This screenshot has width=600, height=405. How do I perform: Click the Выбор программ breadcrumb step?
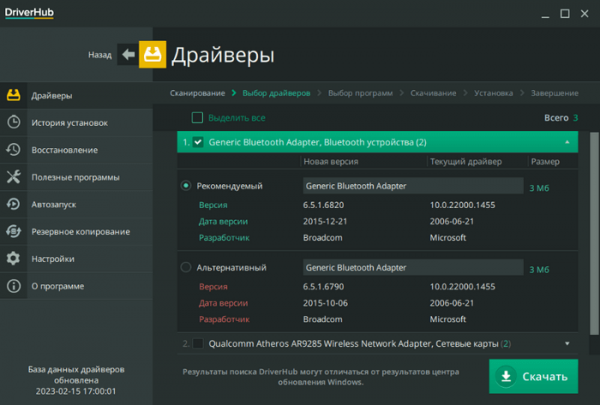(x=360, y=93)
